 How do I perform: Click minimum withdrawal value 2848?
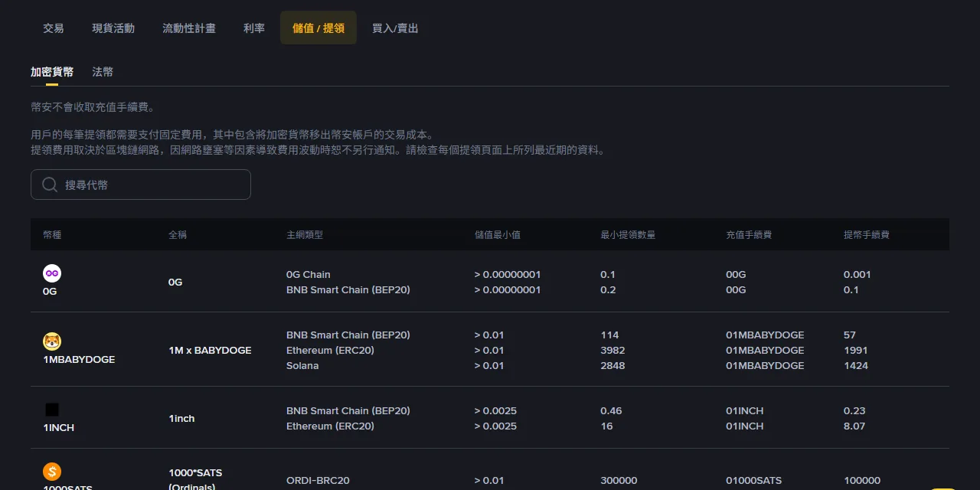point(612,366)
